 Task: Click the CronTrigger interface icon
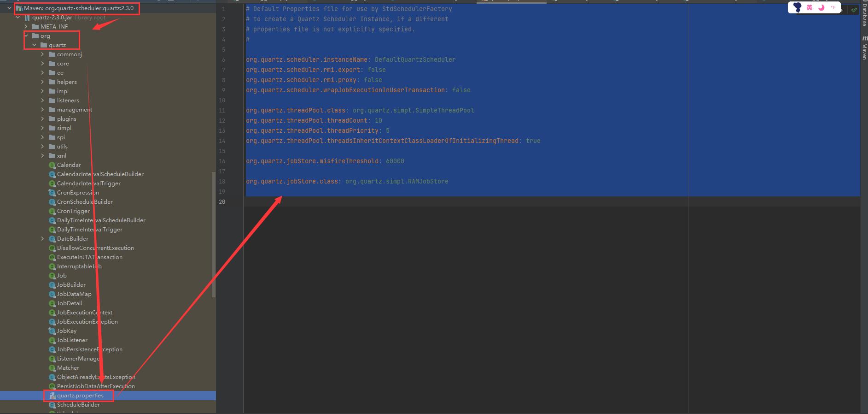point(52,211)
